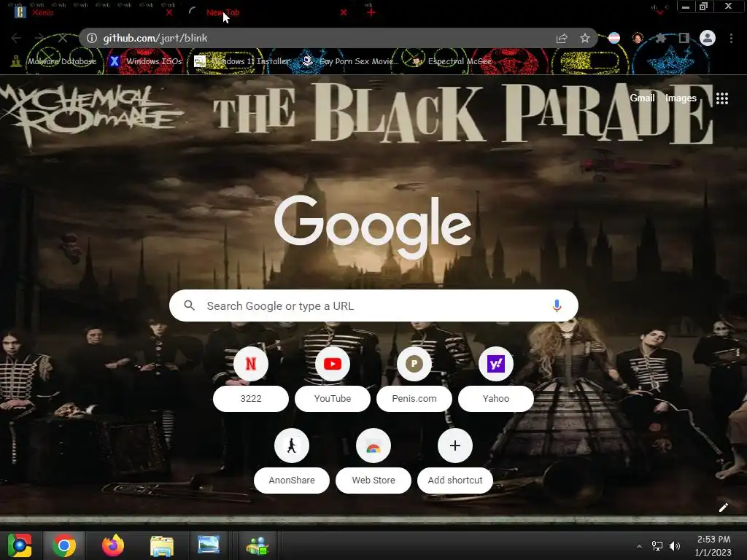Open a new tab with the plus button
This screenshot has height=560, width=747.
(371, 13)
